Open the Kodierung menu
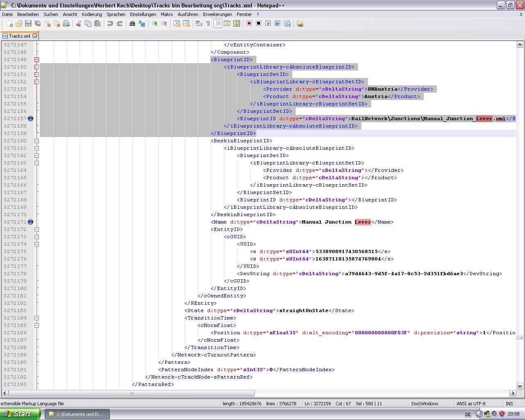Screen dimensions: 525x420 click(x=92, y=14)
